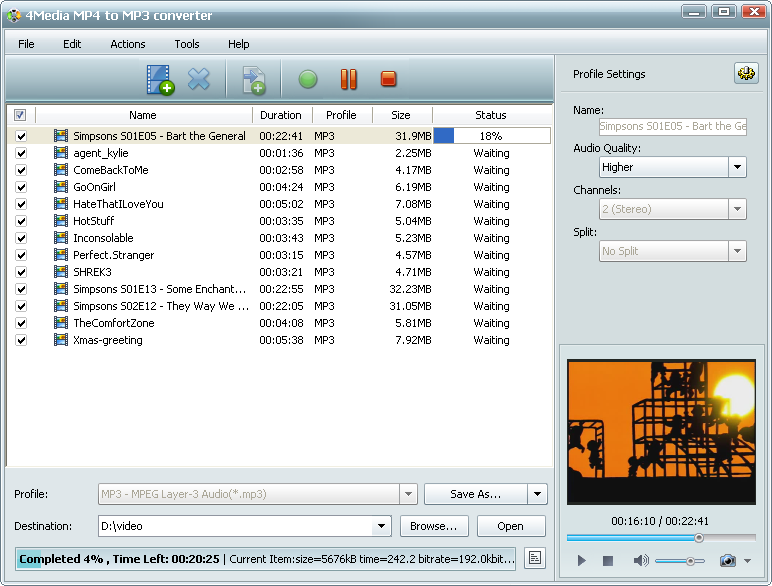772x586 pixels.
Task: Toggle the select-all checkbox in header
Action: [20, 115]
